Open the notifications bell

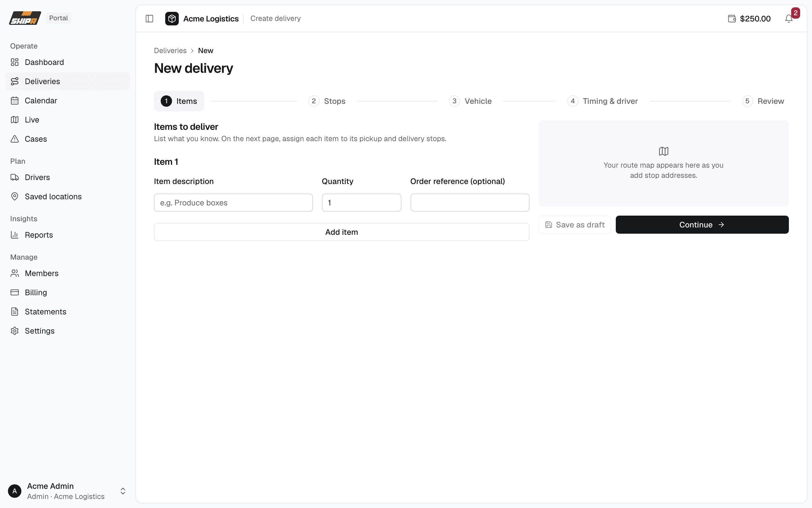[789, 18]
